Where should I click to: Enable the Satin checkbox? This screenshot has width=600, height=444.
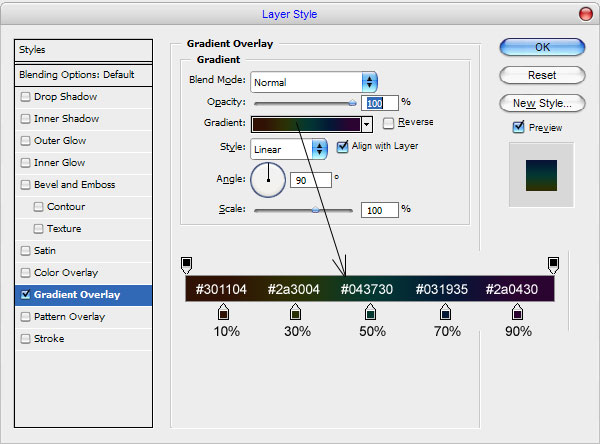[25, 251]
